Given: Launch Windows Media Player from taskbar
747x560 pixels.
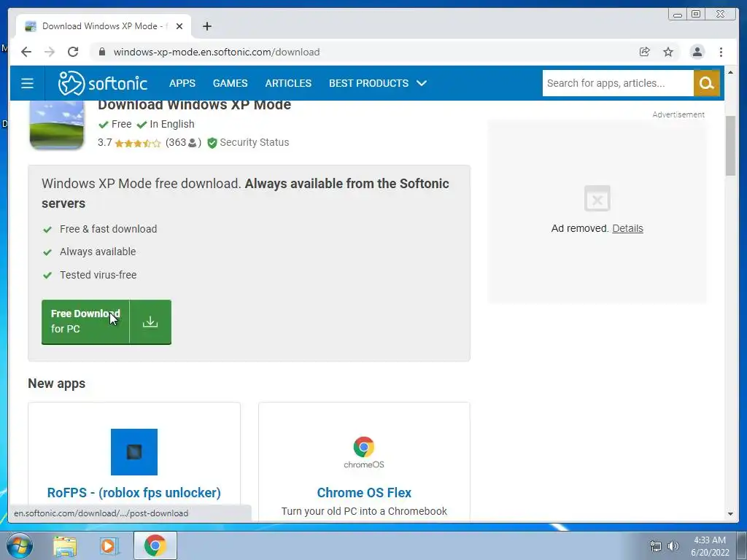Looking at the screenshot, I should click(109, 546).
